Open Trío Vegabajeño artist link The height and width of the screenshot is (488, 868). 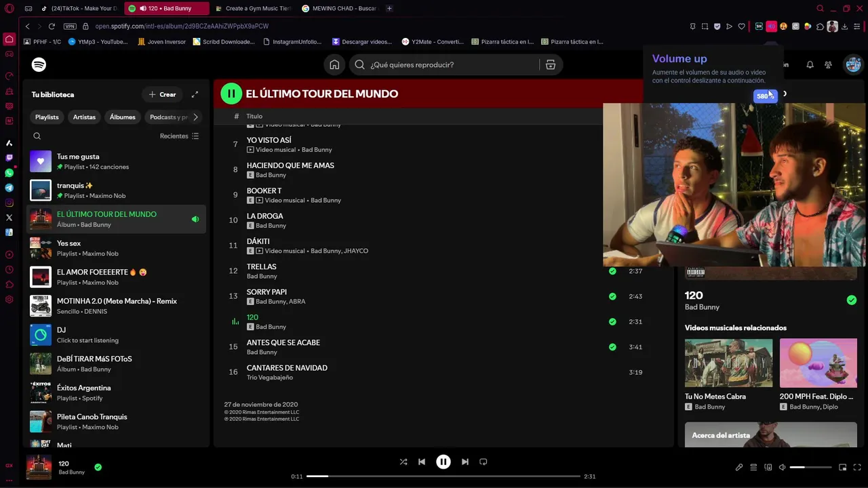270,378
